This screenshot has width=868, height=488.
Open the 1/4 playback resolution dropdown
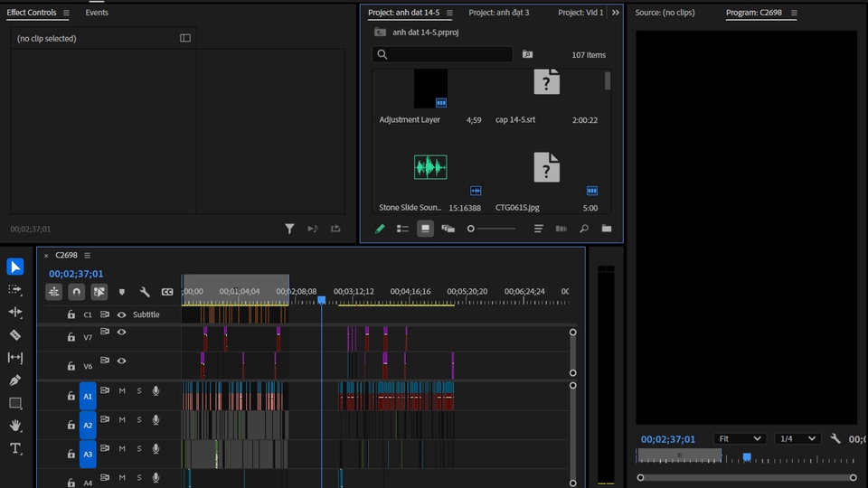797,439
